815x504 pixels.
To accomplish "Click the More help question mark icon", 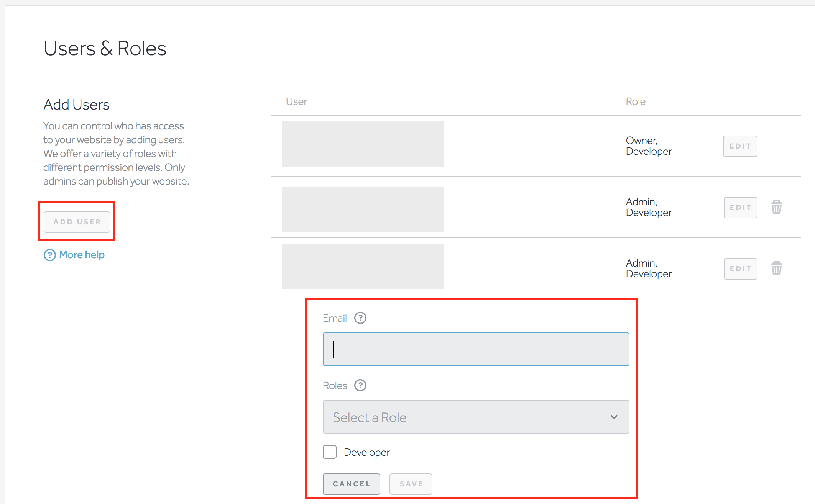I will click(x=50, y=255).
